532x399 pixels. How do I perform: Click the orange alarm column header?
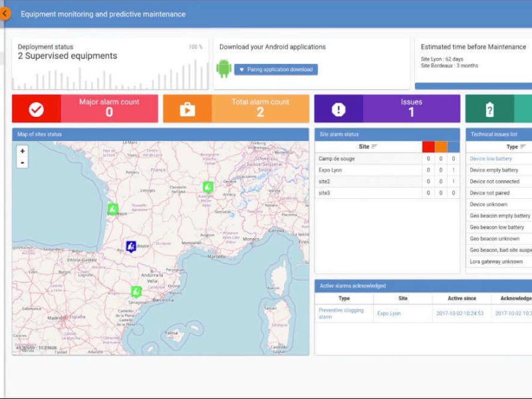point(441,146)
